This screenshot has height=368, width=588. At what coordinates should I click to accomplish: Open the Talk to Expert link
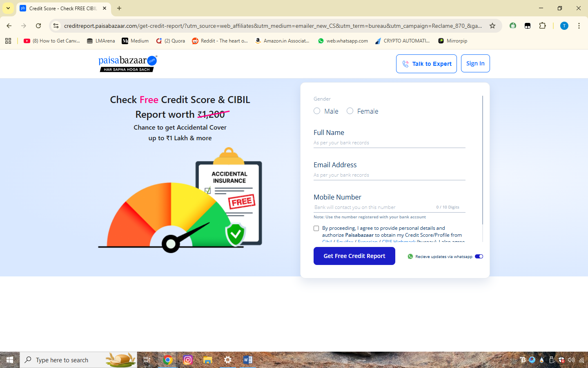click(x=426, y=63)
